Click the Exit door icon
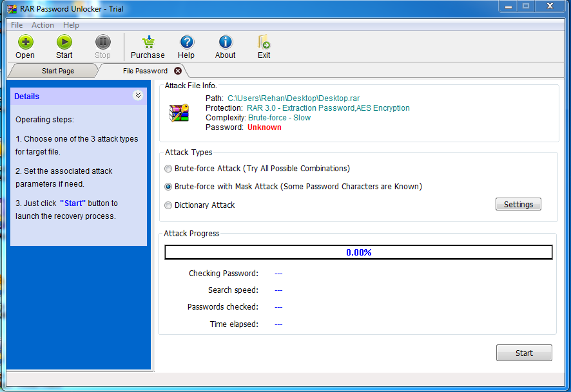Image resolution: width=571 pixels, height=392 pixels. click(x=264, y=42)
